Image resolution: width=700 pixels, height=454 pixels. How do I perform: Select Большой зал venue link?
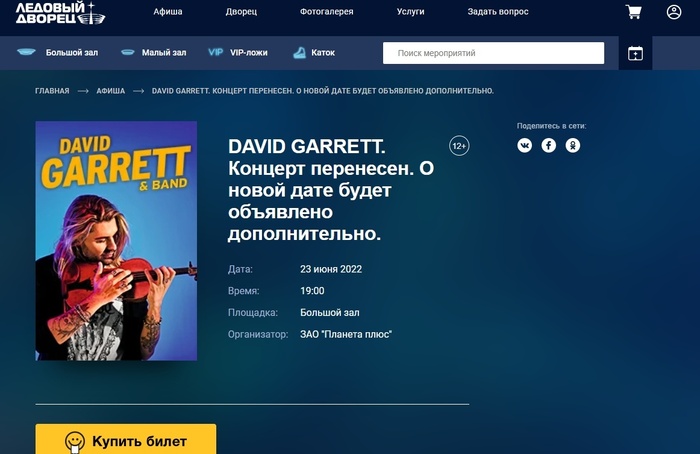tap(58, 53)
